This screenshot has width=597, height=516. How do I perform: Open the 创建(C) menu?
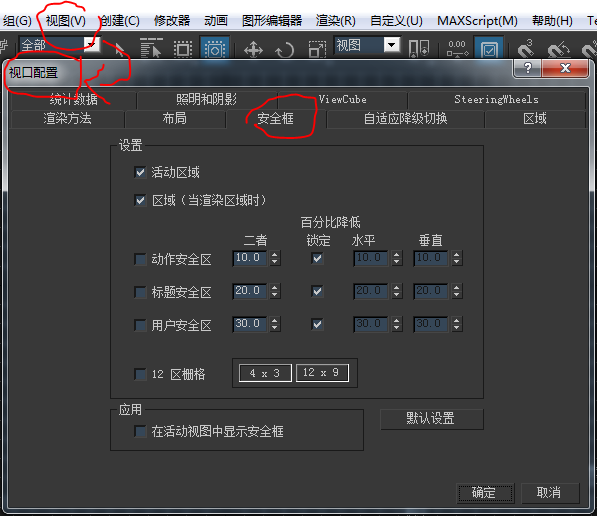120,21
